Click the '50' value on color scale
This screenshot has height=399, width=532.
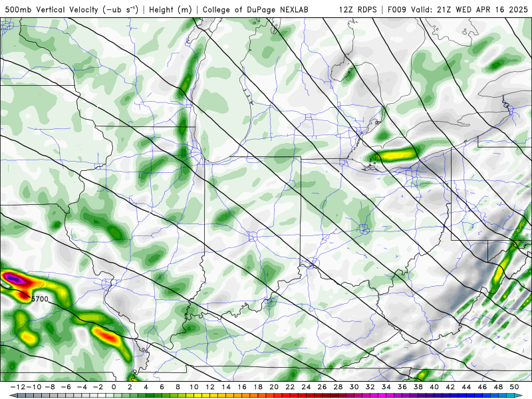tap(514, 387)
